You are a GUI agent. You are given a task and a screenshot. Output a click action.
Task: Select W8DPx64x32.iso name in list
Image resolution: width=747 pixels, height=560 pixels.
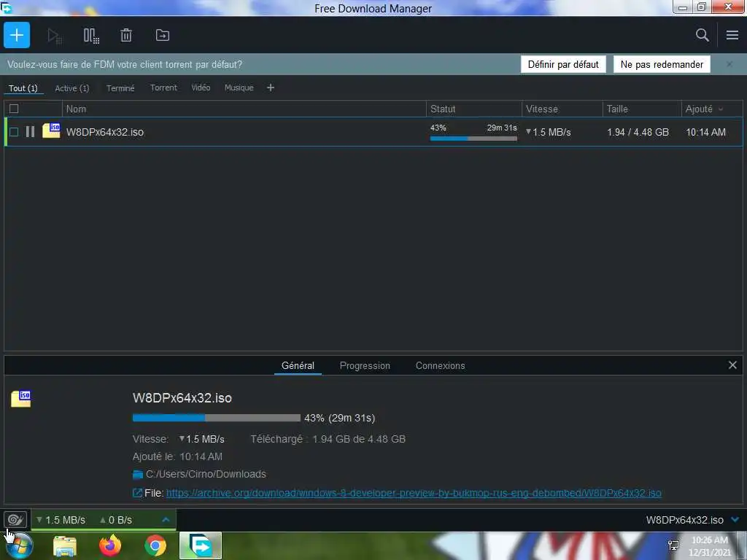105,133
